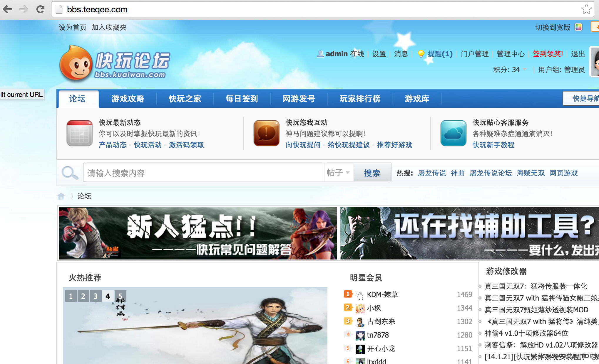The height and width of the screenshot is (364, 599).
Task: Open the 游戏攻略 tab
Action: pyautogui.click(x=128, y=98)
